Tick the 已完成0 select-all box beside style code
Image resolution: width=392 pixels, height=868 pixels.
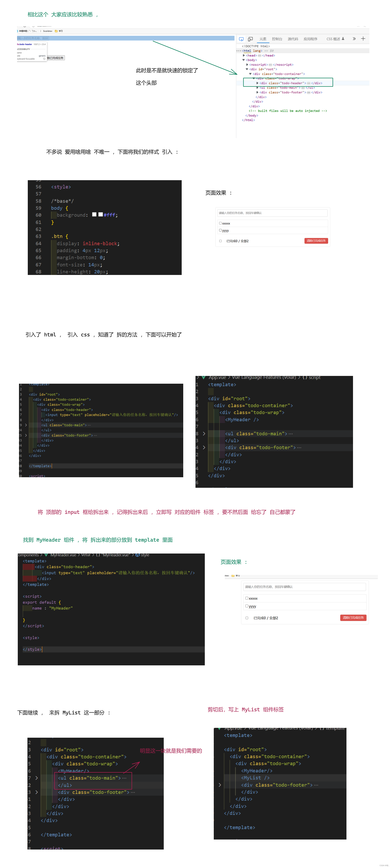pos(220,241)
